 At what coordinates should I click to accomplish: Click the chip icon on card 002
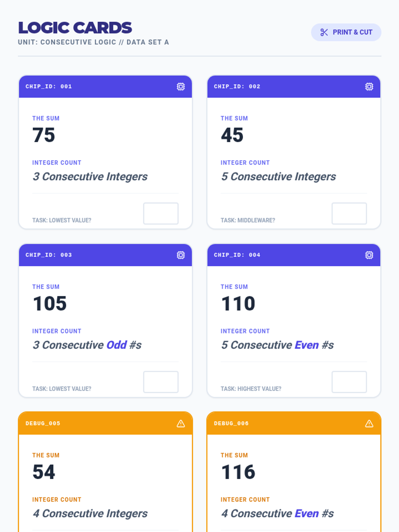point(369,86)
